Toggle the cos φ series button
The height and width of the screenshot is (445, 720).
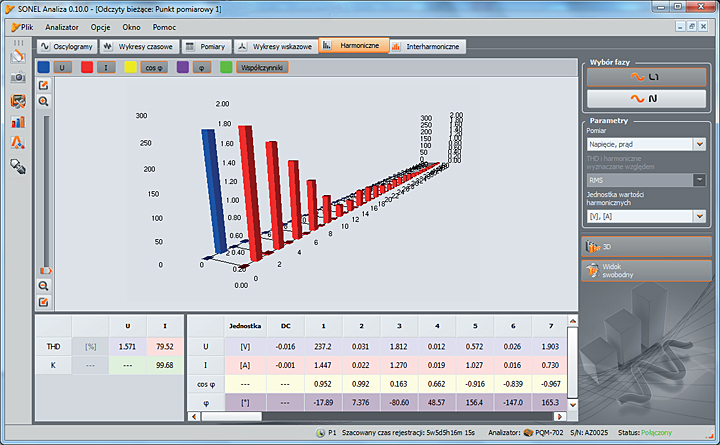[155, 67]
